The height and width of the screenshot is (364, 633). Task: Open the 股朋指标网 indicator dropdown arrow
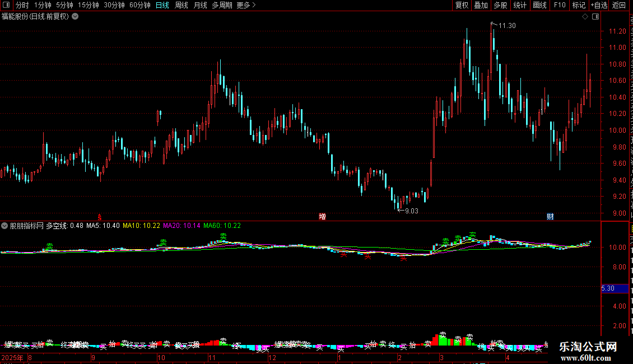[x=4, y=226]
